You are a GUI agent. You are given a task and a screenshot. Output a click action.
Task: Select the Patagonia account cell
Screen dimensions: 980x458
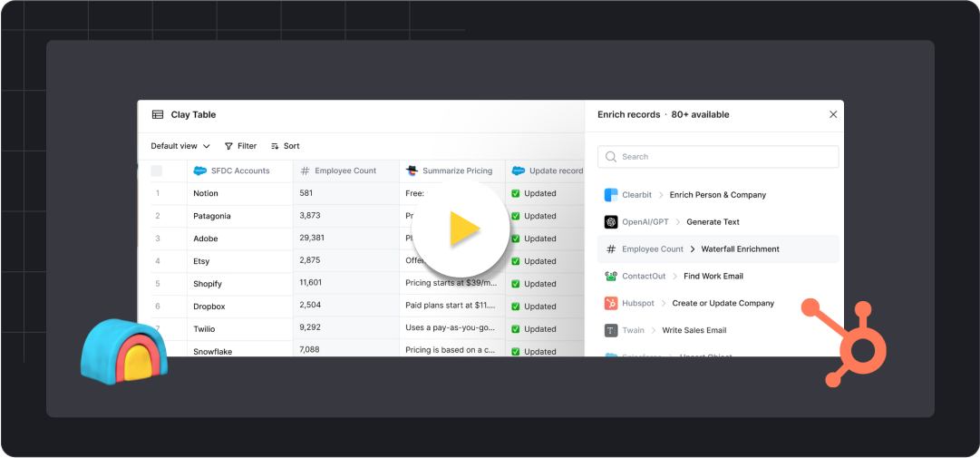[x=239, y=216]
